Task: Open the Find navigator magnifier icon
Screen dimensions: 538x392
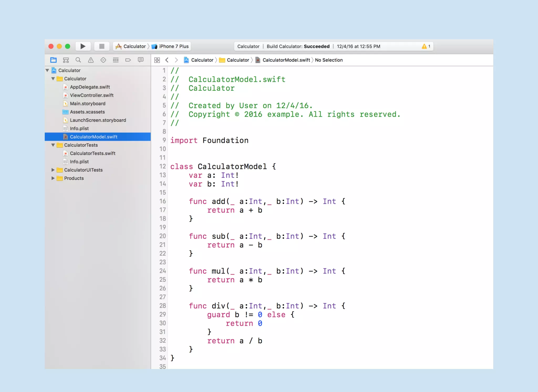Action: click(x=78, y=60)
